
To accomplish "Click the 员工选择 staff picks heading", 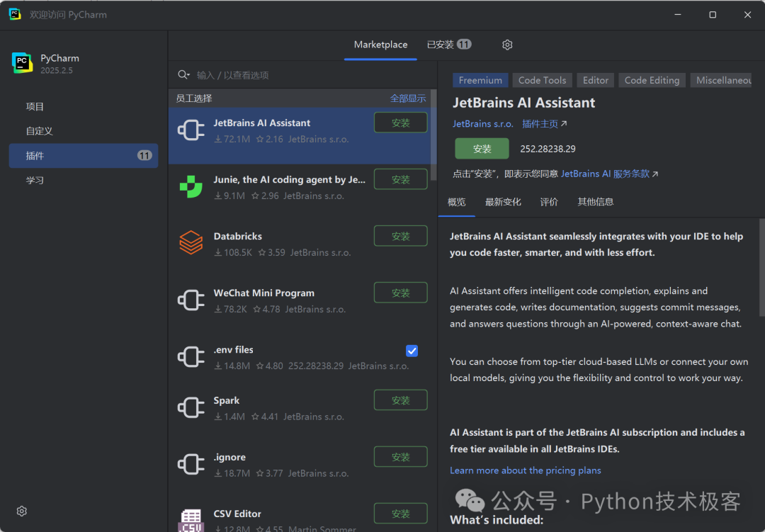I will point(193,98).
